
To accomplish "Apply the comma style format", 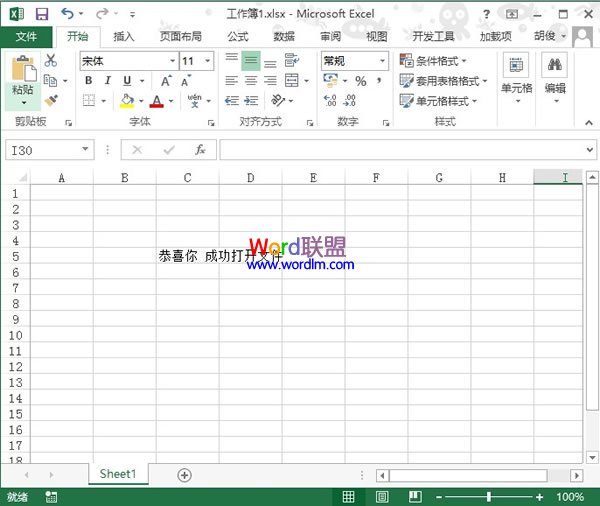I will (x=379, y=80).
